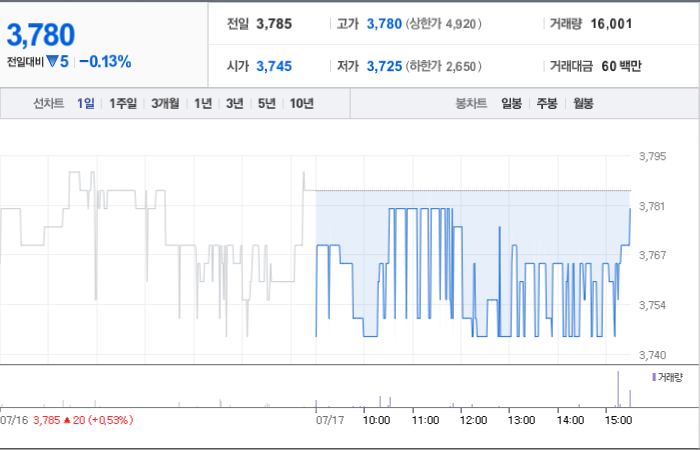Click the 15:00 time axis label
The height and width of the screenshot is (450, 700).
click(618, 420)
